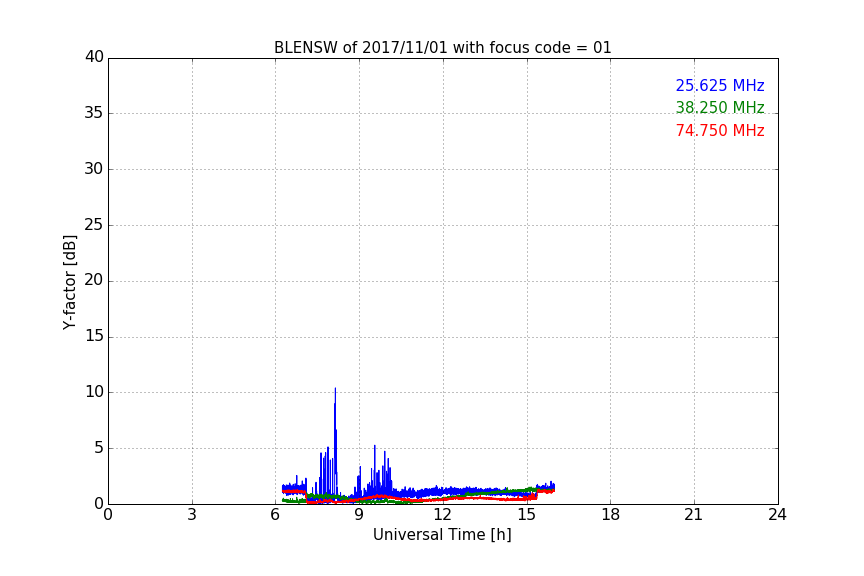Click the plot title BLENSW of 2017/11/01
The height and width of the screenshot is (576, 864).
(442, 48)
